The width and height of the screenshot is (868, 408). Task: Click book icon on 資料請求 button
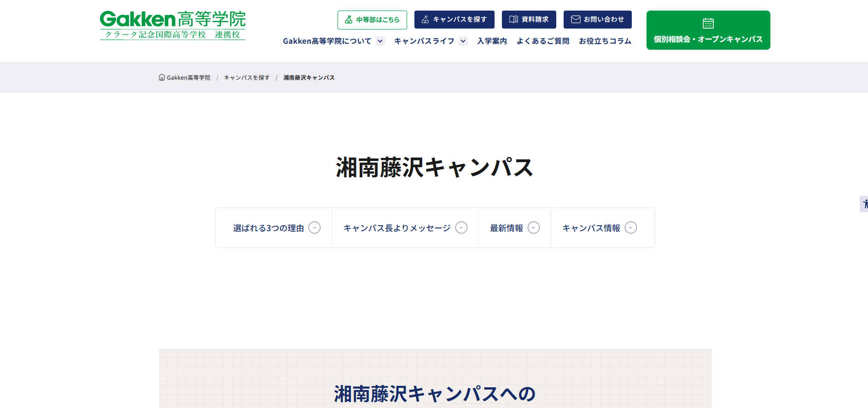(513, 19)
